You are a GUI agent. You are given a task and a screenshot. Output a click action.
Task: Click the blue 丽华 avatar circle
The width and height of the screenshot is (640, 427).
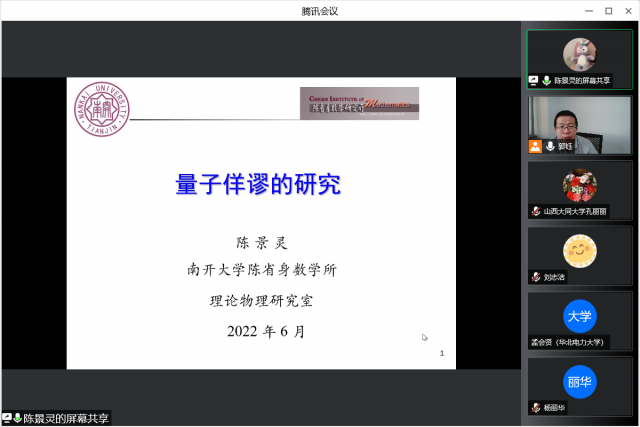pyautogui.click(x=579, y=381)
